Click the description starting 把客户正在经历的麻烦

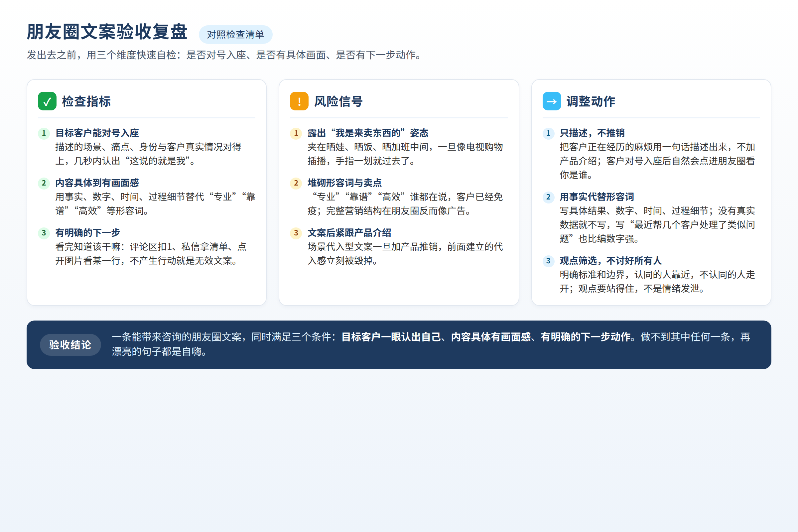tap(658, 161)
